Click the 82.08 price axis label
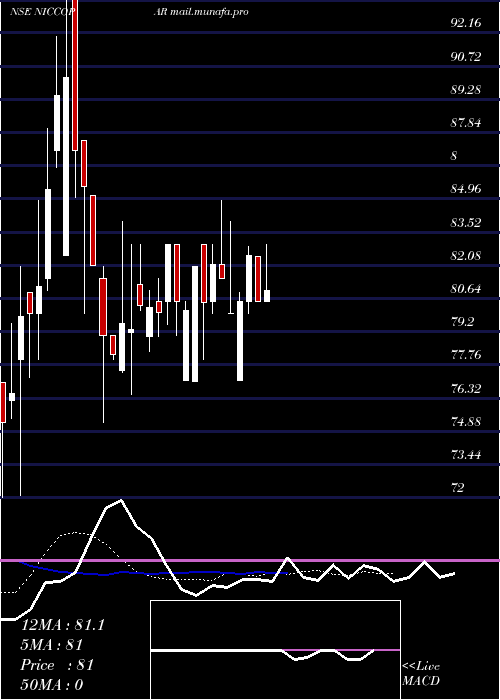The width and height of the screenshot is (500, 700). tap(466, 256)
